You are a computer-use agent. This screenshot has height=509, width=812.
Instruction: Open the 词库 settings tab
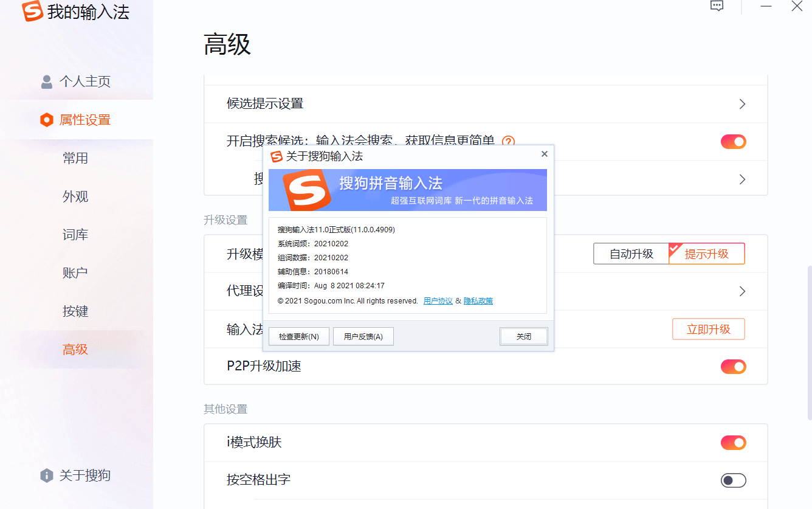coord(75,235)
